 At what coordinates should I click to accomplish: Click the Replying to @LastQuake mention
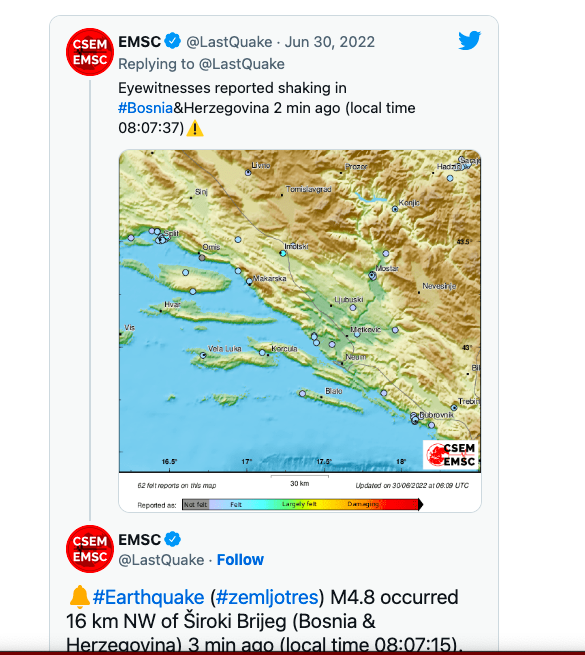pyautogui.click(x=242, y=64)
